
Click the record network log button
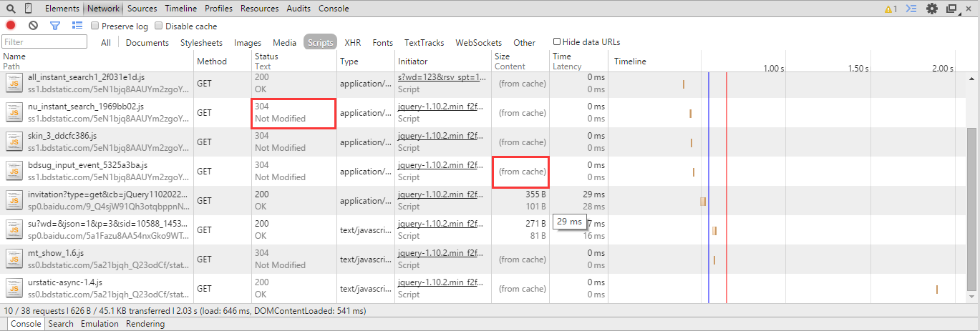pyautogui.click(x=11, y=26)
